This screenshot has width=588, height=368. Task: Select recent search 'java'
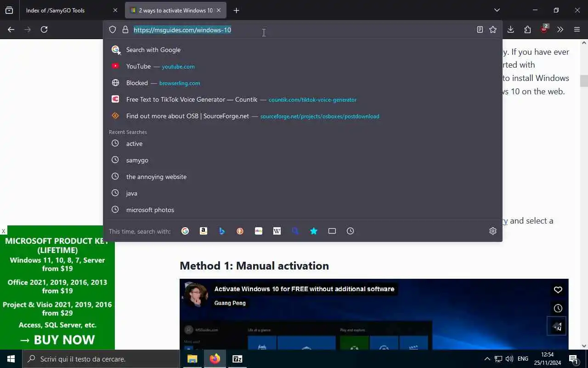(x=303, y=193)
